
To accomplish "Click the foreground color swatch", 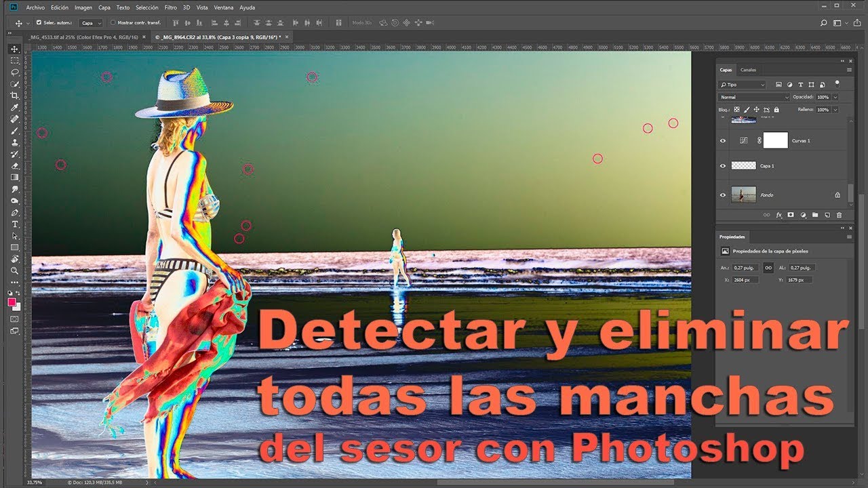I will (12, 302).
